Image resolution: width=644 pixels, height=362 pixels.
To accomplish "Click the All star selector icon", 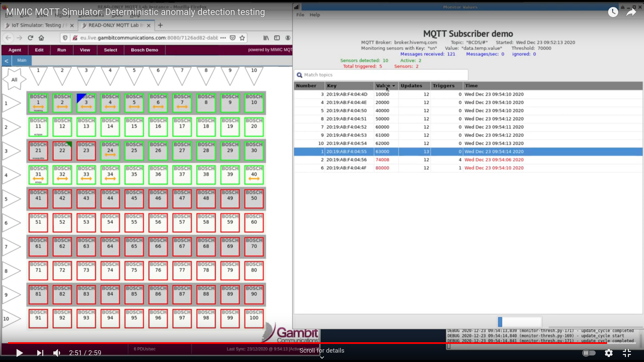I will point(14,79).
